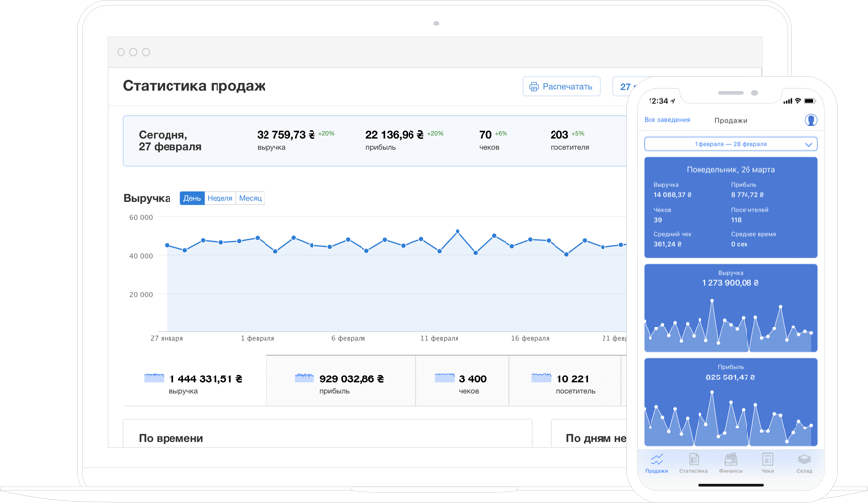Image resolution: width=868 pixels, height=503 pixels.
Task: Tap the Статистика icon in the phone's bottom bar
Action: 694,459
